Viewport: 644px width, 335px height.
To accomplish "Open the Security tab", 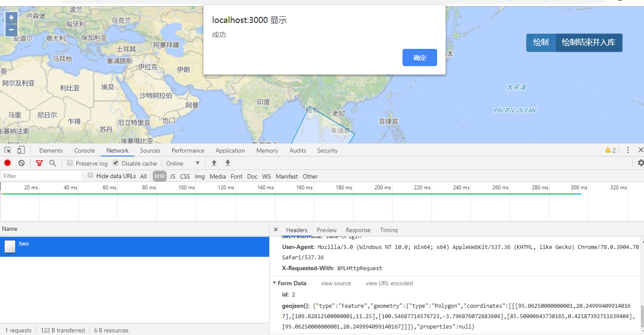I will 327,150.
